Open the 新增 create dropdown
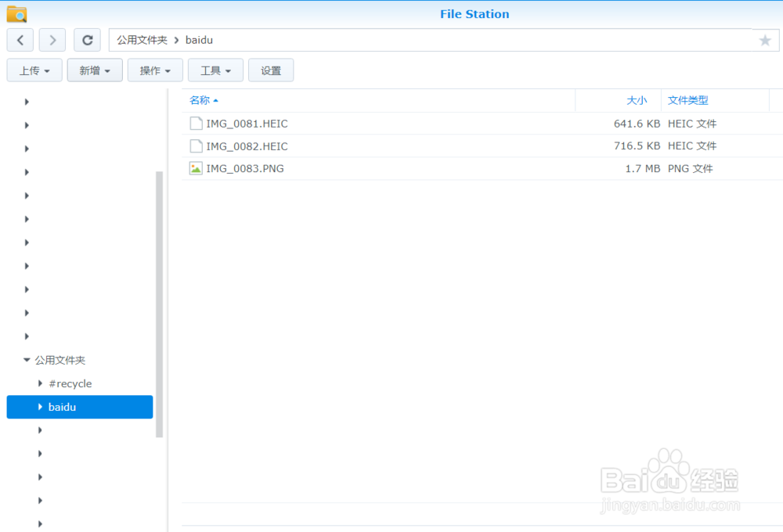Screen dimensions: 783x532 click(95, 70)
